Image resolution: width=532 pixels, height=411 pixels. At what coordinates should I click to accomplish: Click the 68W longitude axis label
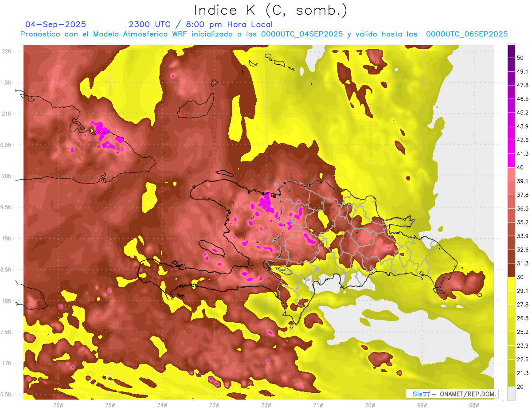473,405
